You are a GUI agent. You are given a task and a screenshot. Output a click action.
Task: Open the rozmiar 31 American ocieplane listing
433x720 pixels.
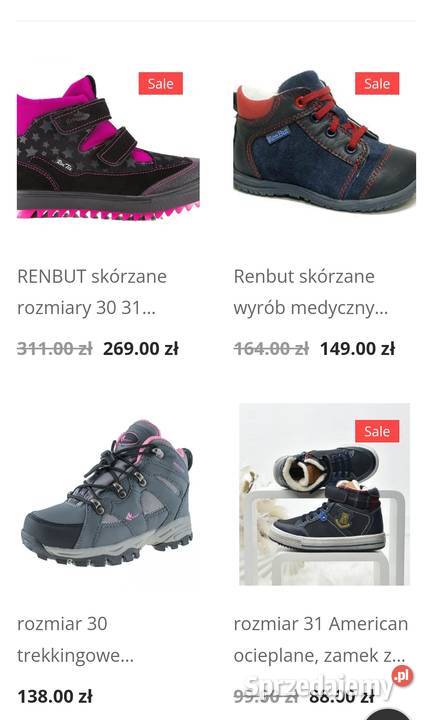pyautogui.click(x=321, y=640)
